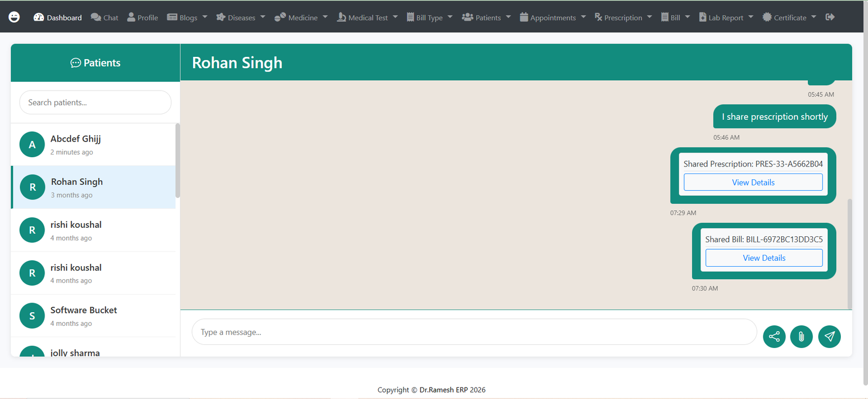The image size is (868, 399).
Task: View Details of shared bill BILL-6972BC13DD3C5
Action: [x=764, y=258]
